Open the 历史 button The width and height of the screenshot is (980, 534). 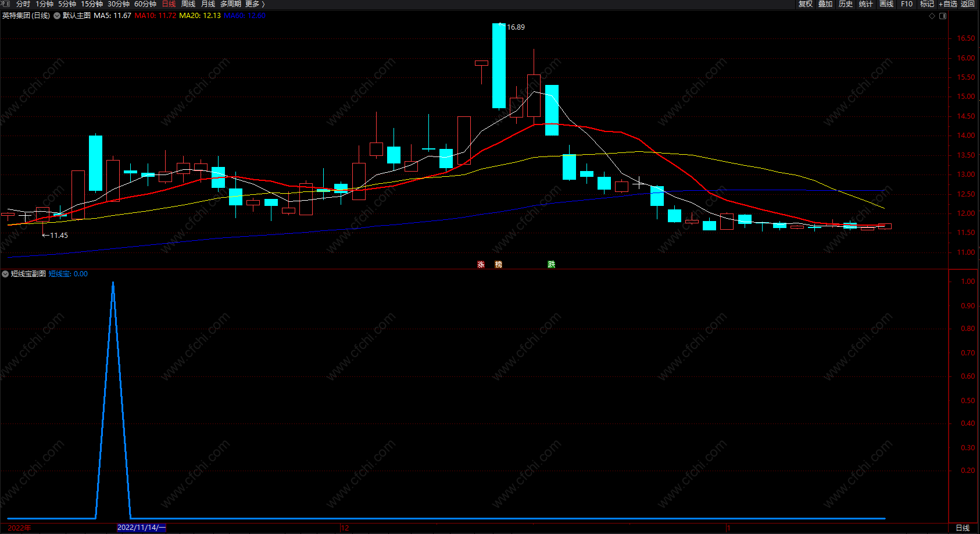click(x=846, y=4)
